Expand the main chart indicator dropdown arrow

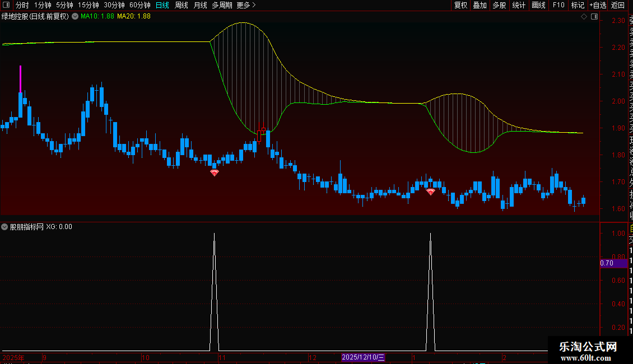[x=75, y=16]
